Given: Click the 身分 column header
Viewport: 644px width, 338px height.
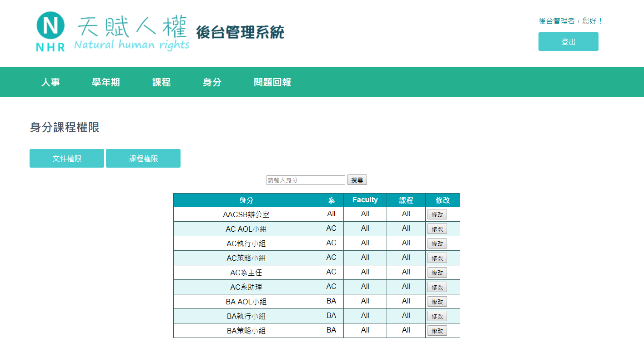Looking at the screenshot, I should click(246, 200).
